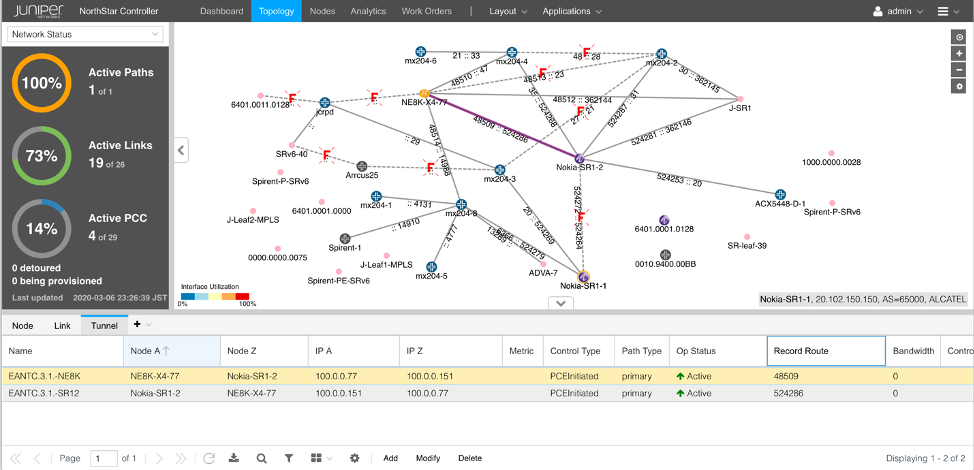Open the search icon in table toolbar
This screenshot has height=470, width=974.
(261, 458)
